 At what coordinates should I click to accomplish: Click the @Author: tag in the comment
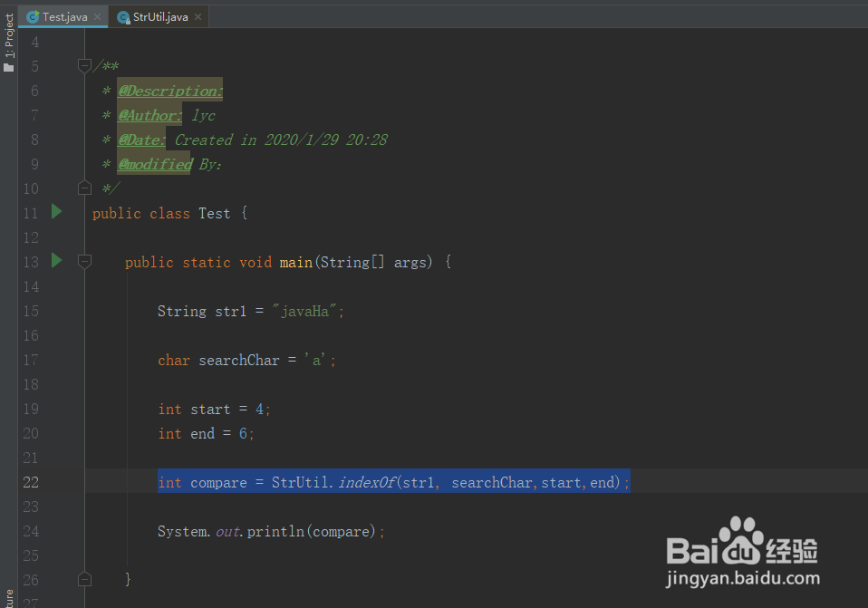tap(149, 115)
